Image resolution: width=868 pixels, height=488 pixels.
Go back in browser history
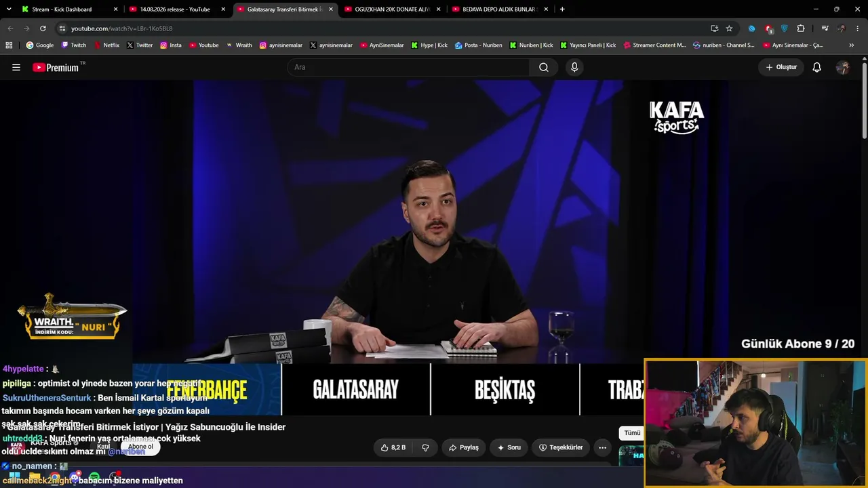coord(10,28)
